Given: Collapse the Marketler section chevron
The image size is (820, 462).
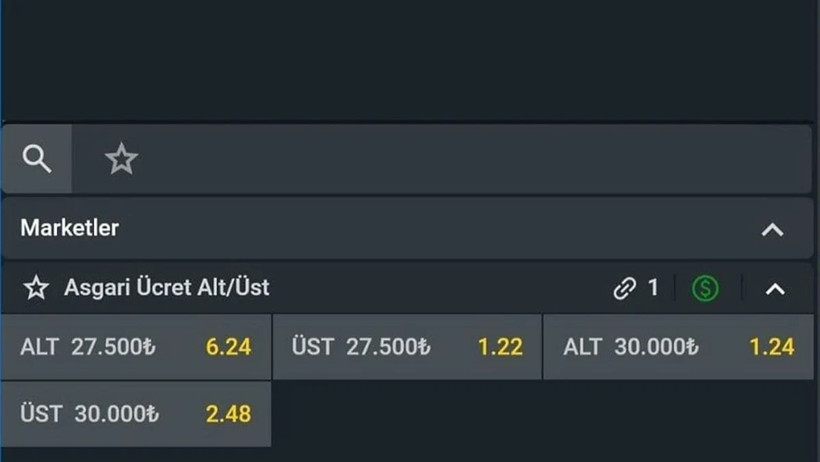Looking at the screenshot, I should point(772,229).
